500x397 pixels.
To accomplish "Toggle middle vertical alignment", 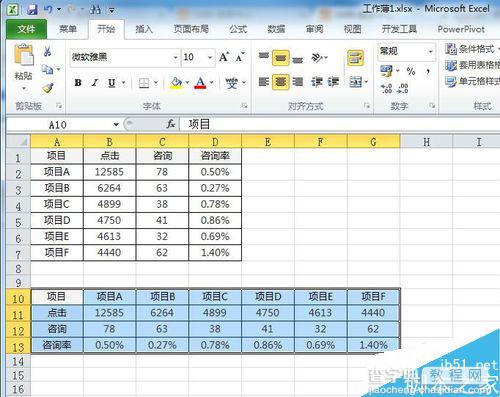I will coord(281,58).
